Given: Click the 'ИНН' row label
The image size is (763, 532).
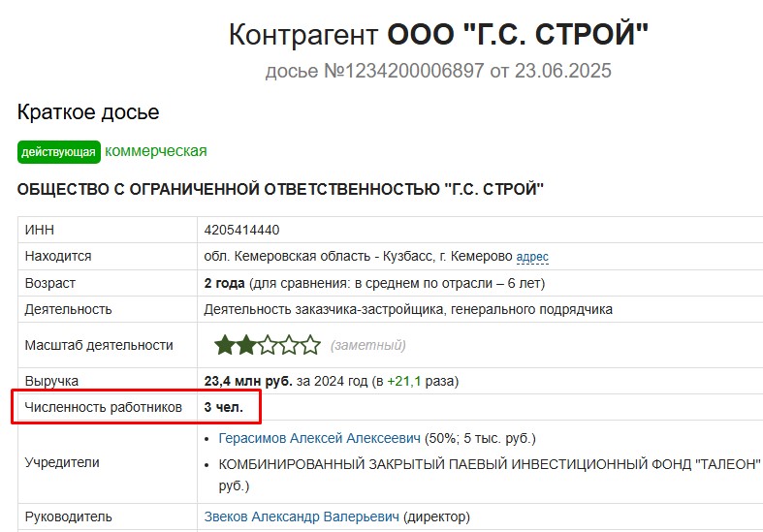Looking at the screenshot, I should tap(40, 230).
